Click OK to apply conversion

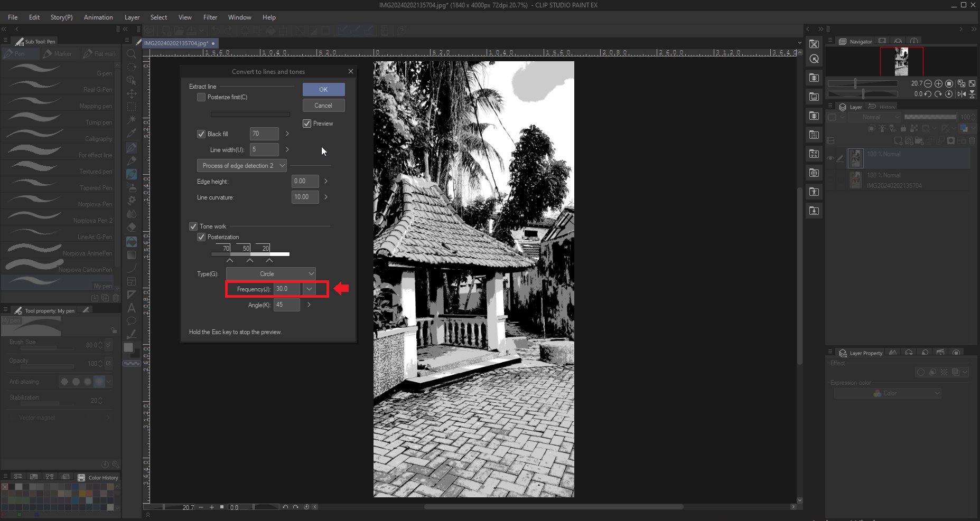click(323, 90)
